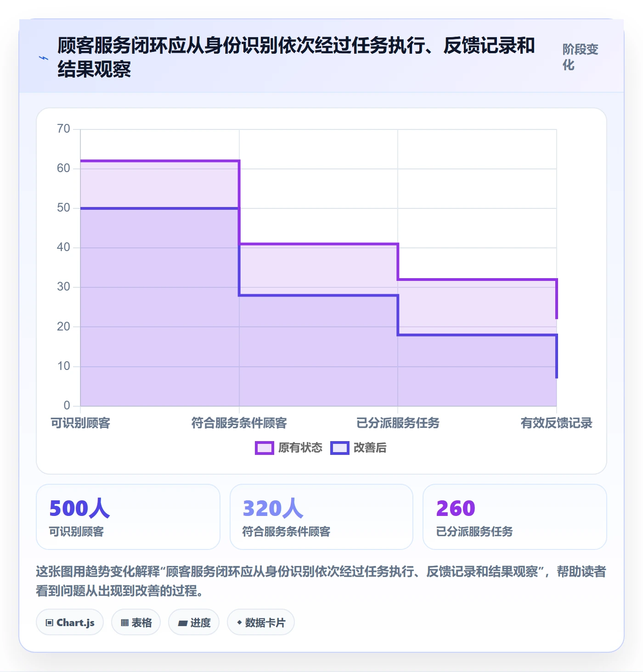
Task: Click the chart title heading text
Action: pos(296,57)
